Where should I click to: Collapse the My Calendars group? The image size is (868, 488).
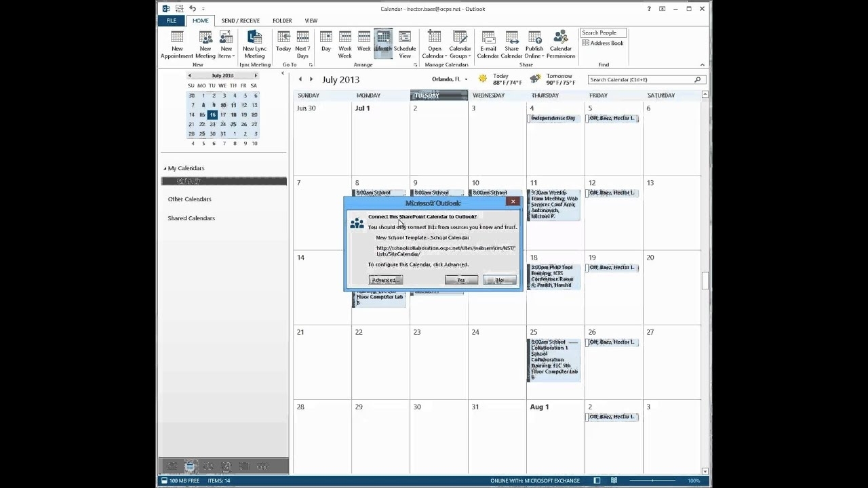(x=165, y=168)
